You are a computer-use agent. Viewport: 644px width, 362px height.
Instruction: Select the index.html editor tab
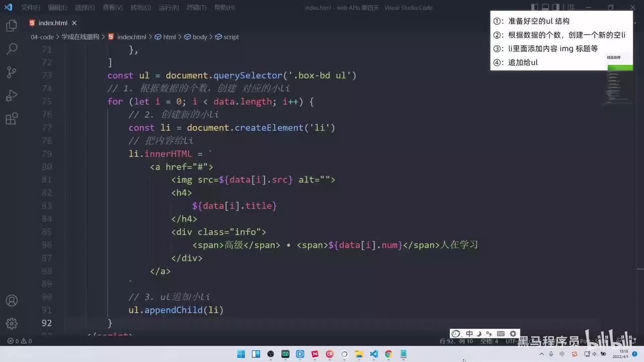[52, 23]
